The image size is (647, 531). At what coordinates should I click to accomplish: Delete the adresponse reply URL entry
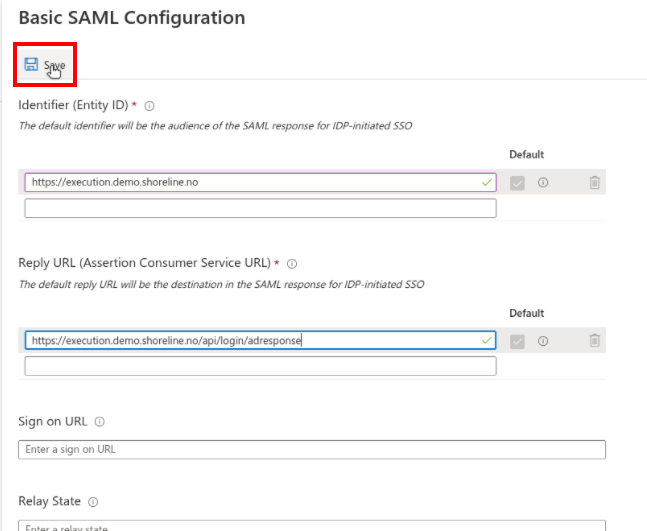click(x=594, y=340)
